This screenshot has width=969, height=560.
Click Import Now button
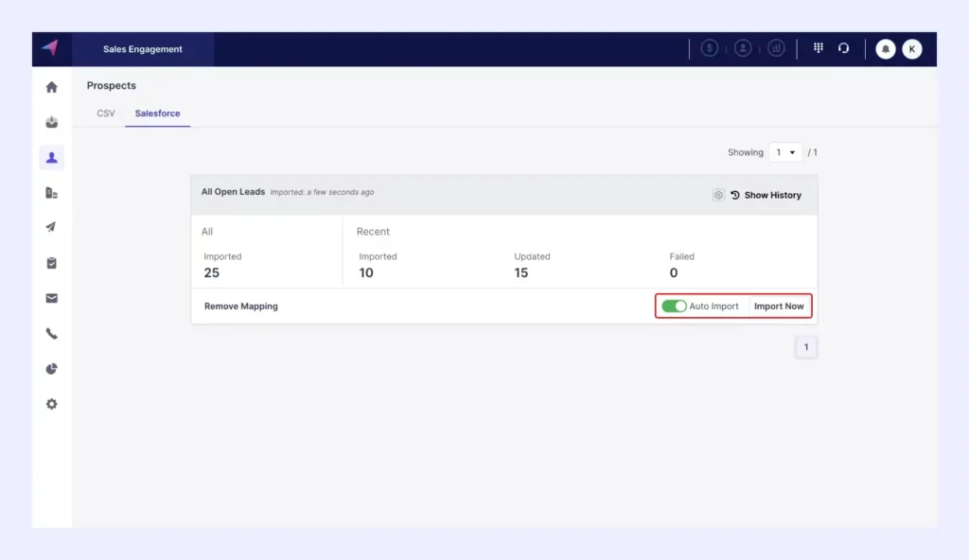tap(779, 306)
